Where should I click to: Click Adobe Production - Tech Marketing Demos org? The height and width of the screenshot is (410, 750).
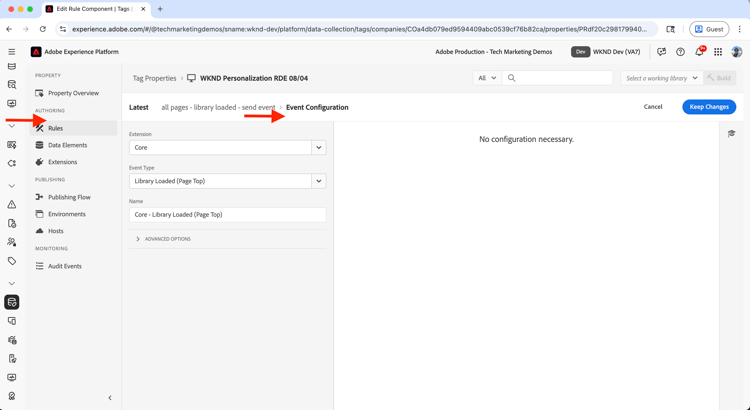(x=494, y=52)
